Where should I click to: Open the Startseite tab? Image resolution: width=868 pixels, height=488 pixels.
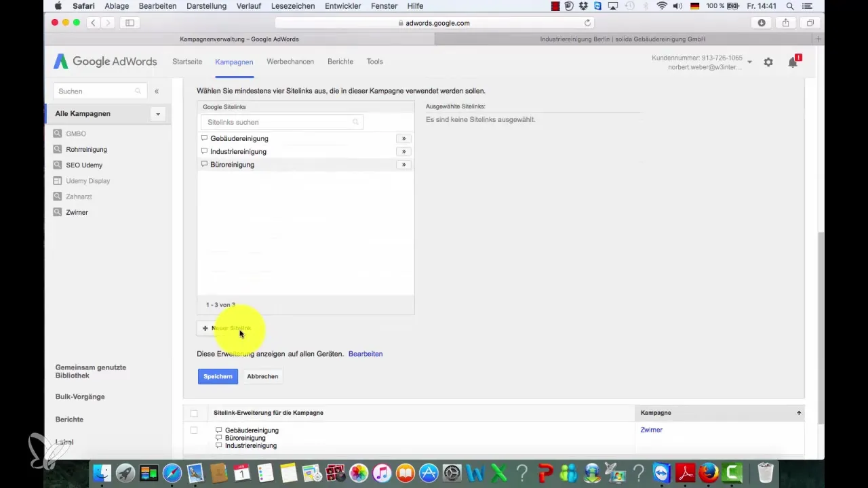click(187, 62)
